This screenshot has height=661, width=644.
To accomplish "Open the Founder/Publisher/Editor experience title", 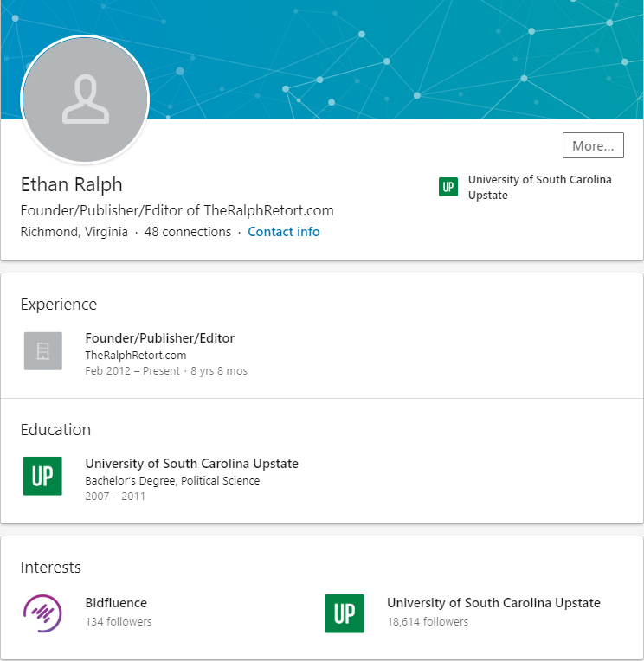I will click(x=160, y=338).
